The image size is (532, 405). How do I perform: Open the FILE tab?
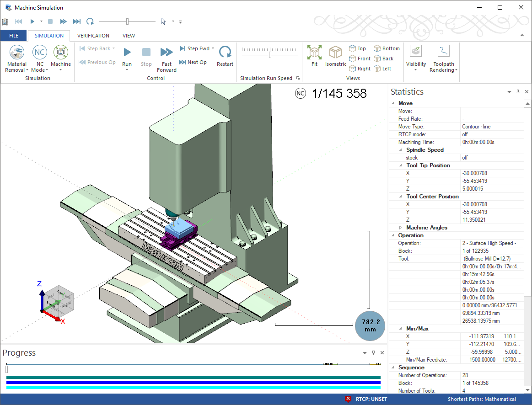tap(14, 36)
